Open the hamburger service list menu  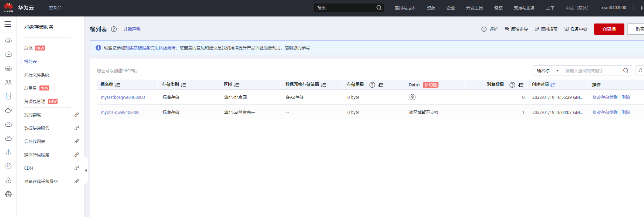click(8, 24)
